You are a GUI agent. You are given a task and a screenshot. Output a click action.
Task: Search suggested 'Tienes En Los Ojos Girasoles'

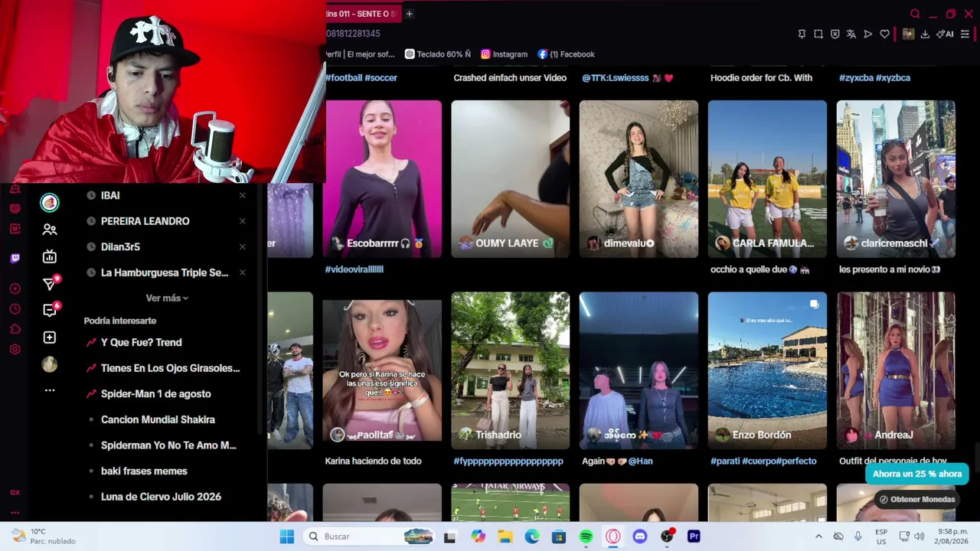(x=170, y=368)
